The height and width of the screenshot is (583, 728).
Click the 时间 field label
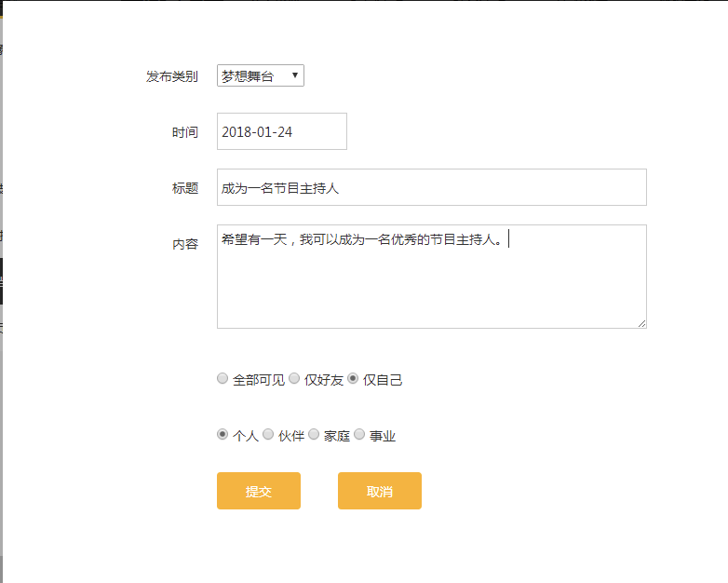point(184,132)
